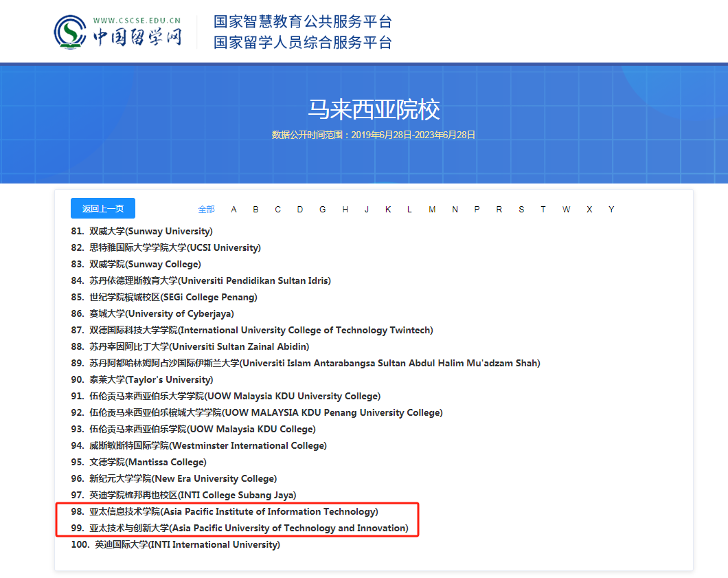Select the 全部 filter tab
This screenshot has width=728, height=578.
click(x=206, y=210)
